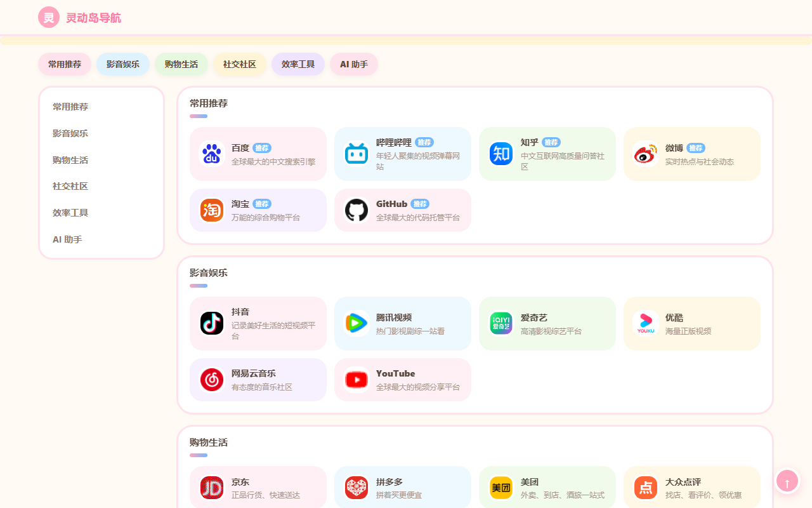The width and height of the screenshot is (812, 508).
Task: Open the 百度 link title
Action: (x=240, y=148)
